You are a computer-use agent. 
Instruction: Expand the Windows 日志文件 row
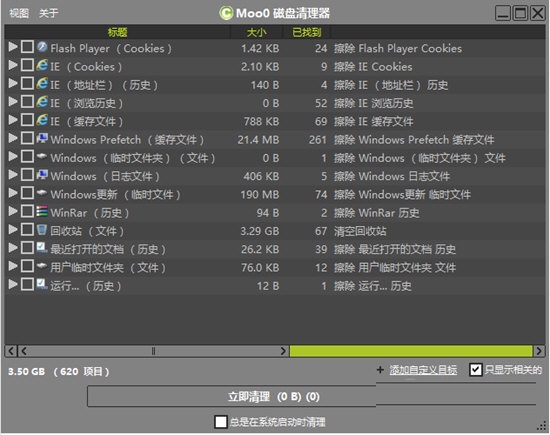[13, 174]
